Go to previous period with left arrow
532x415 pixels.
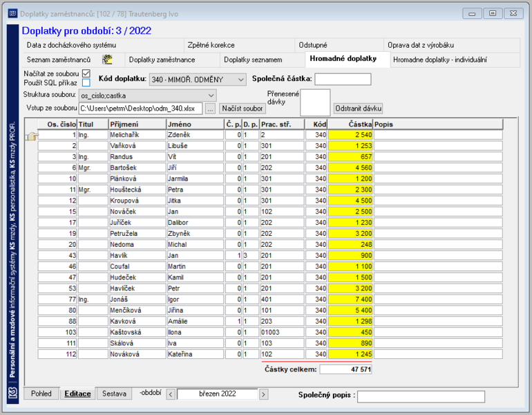171,394
